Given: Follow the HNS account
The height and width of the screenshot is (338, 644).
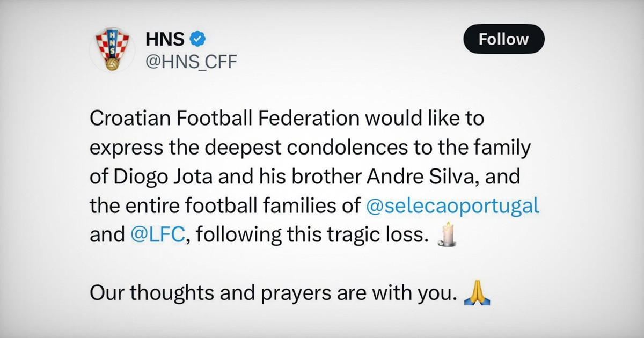Looking at the screenshot, I should coord(503,39).
